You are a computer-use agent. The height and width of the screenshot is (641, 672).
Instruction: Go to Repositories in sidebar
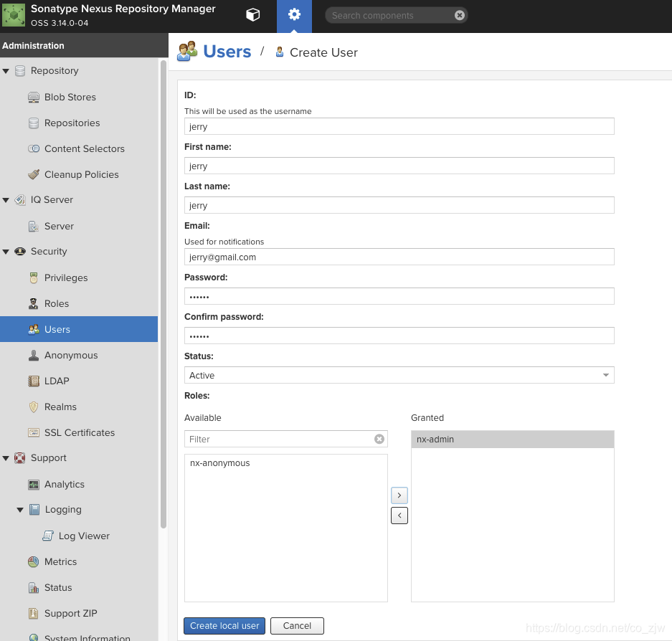[x=72, y=123]
